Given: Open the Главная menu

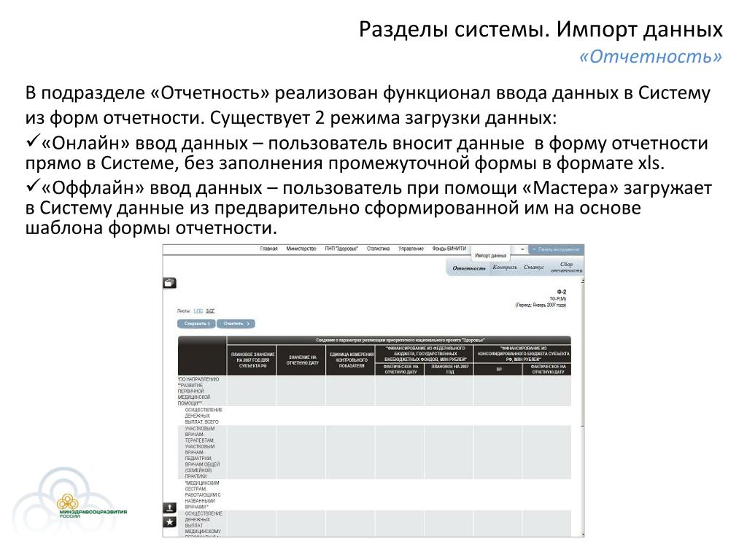Looking at the screenshot, I should 268,249.
